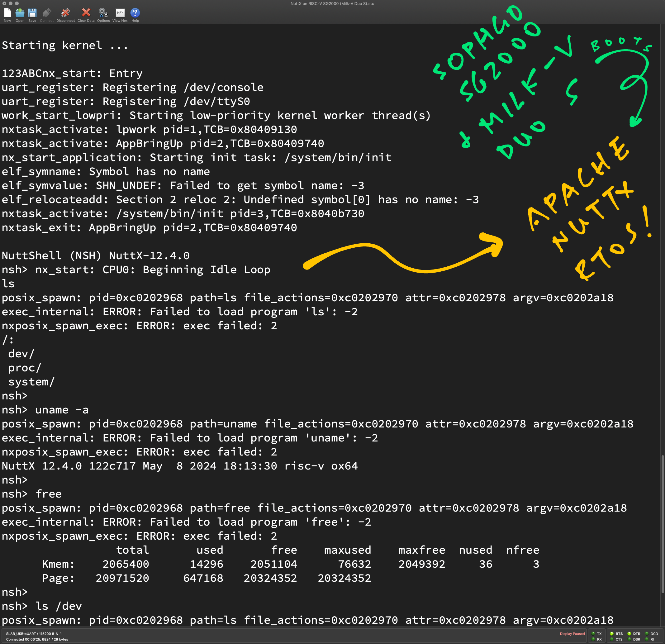Viewport: 665px width, 644px height.
Task: Click the terminal line 'nsh> uname -a'
Action: (45, 410)
